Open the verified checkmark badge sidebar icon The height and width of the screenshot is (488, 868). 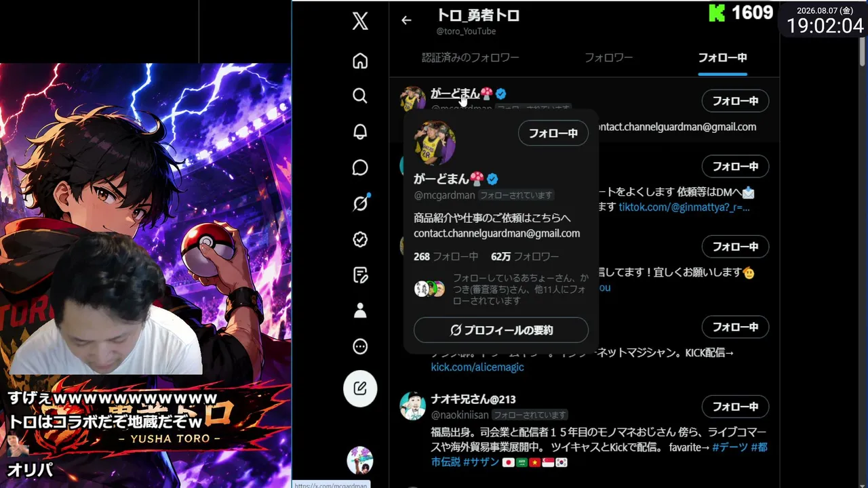pyautogui.click(x=360, y=239)
